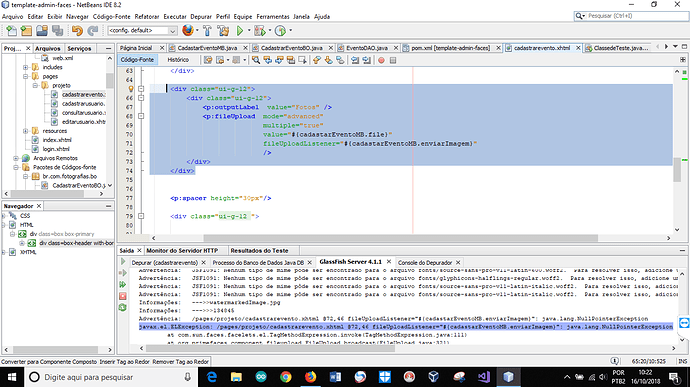Click the Windows Start button
The width and height of the screenshot is (690, 387).
[12, 377]
